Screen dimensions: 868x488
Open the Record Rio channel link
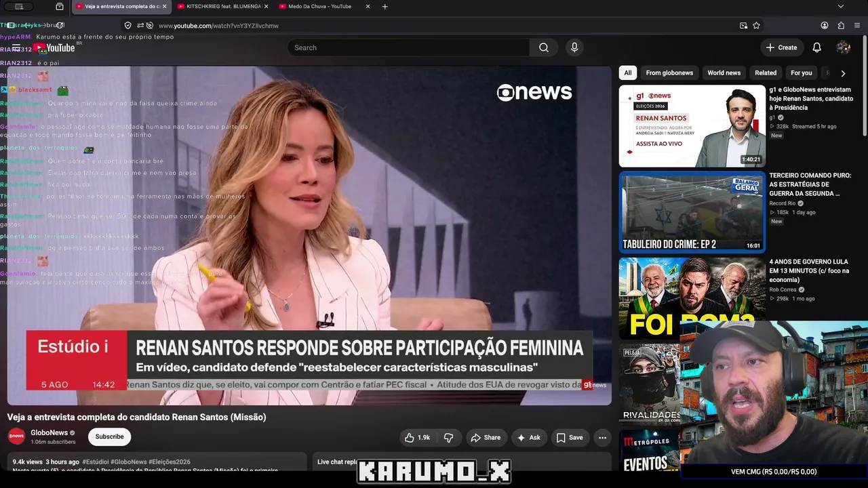click(783, 203)
